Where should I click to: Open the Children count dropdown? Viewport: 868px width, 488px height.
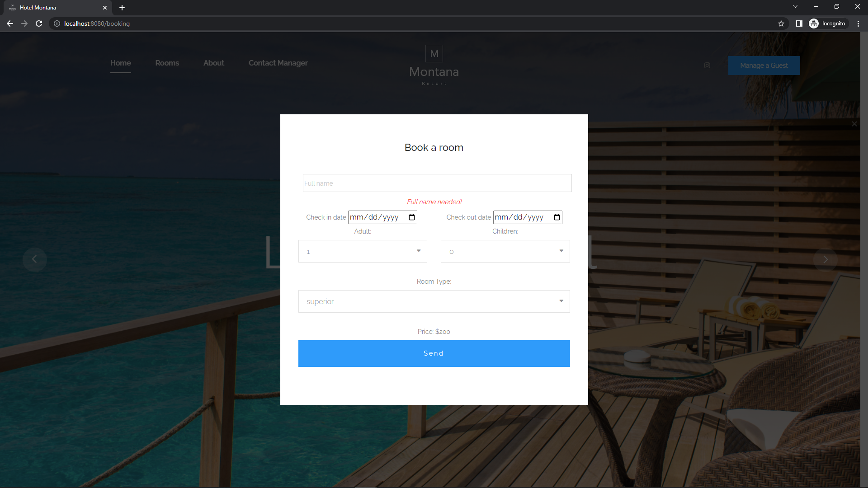(x=505, y=251)
